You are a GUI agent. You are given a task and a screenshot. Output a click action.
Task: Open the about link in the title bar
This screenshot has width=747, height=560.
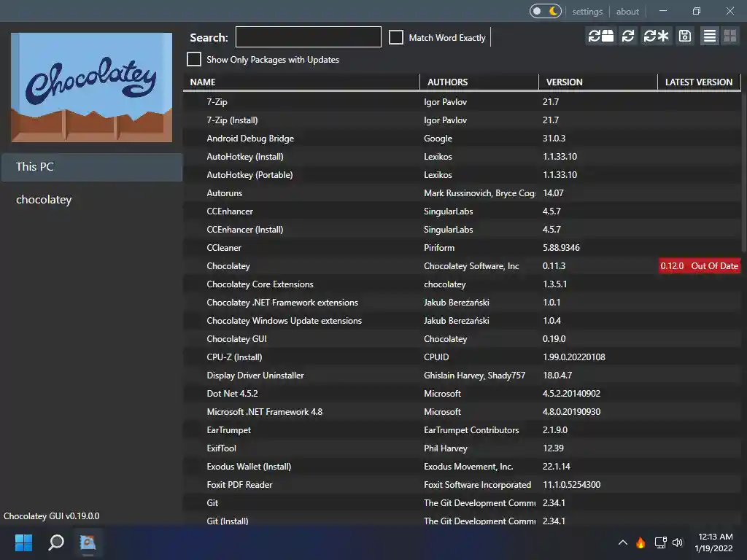(x=627, y=11)
